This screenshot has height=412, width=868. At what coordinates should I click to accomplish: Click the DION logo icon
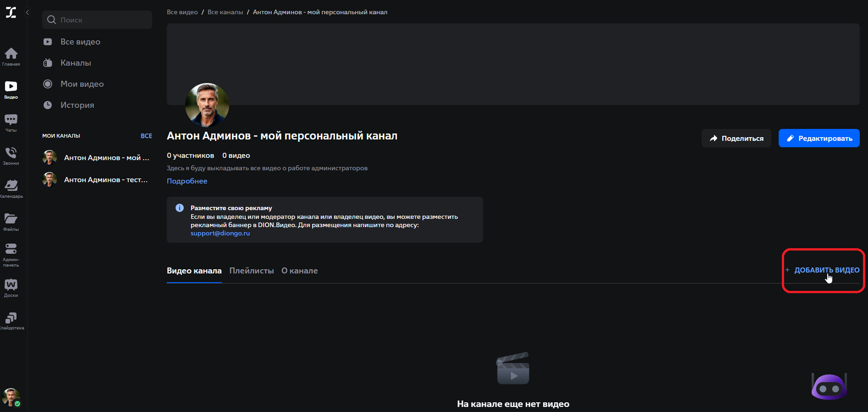pyautogui.click(x=11, y=12)
